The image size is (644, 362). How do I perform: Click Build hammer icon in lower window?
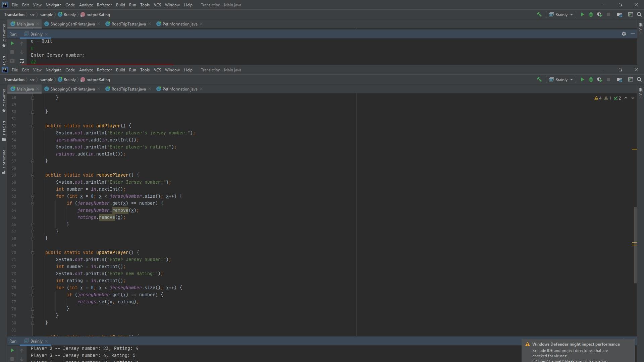(539, 80)
